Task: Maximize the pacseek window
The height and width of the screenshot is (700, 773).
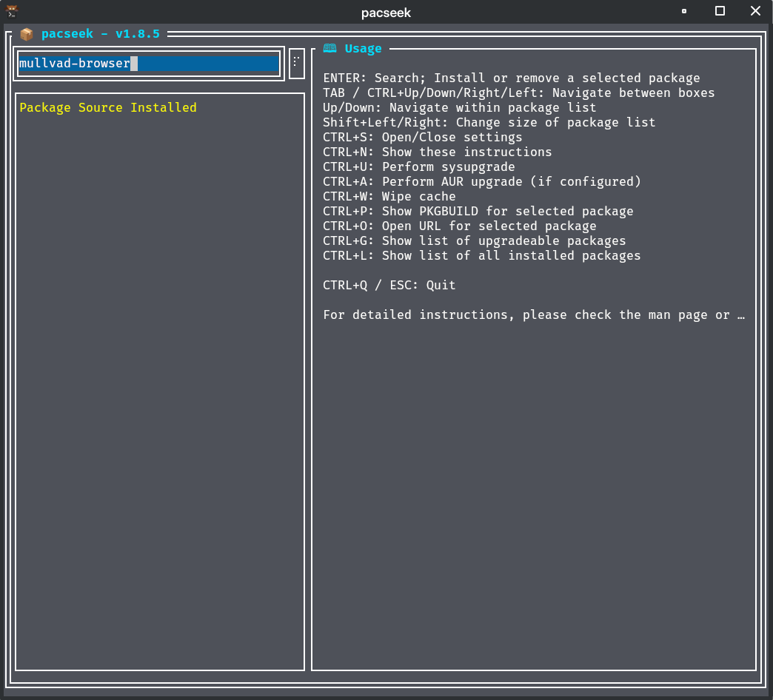Action: point(720,11)
